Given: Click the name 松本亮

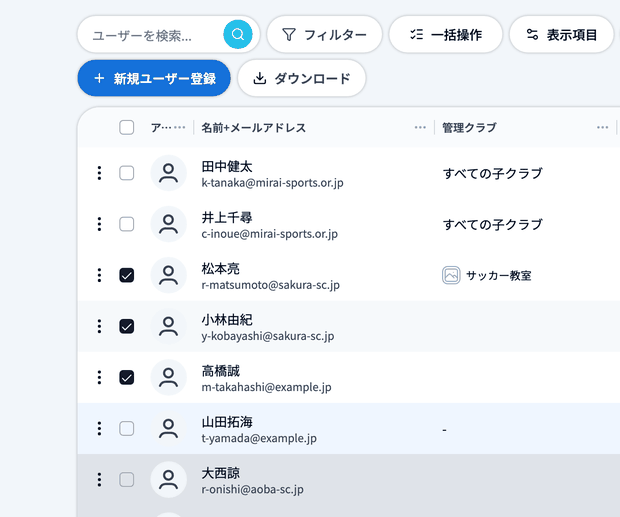Looking at the screenshot, I should pos(221,269).
